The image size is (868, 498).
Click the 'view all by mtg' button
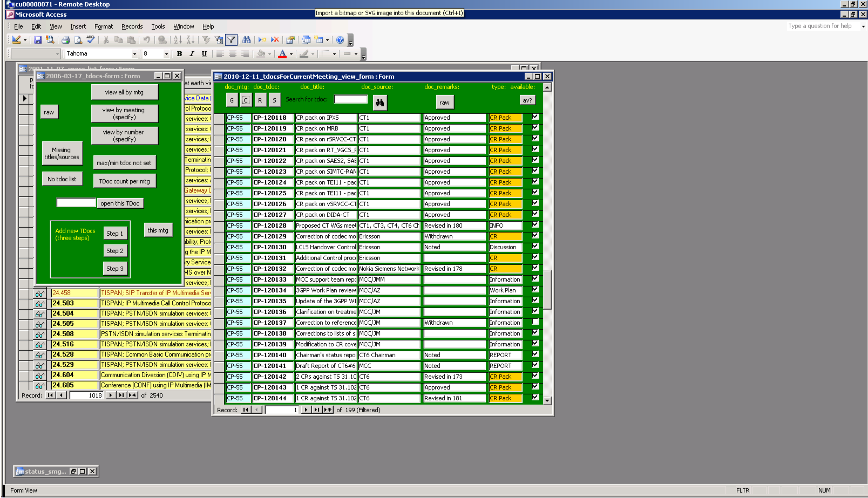pos(124,92)
